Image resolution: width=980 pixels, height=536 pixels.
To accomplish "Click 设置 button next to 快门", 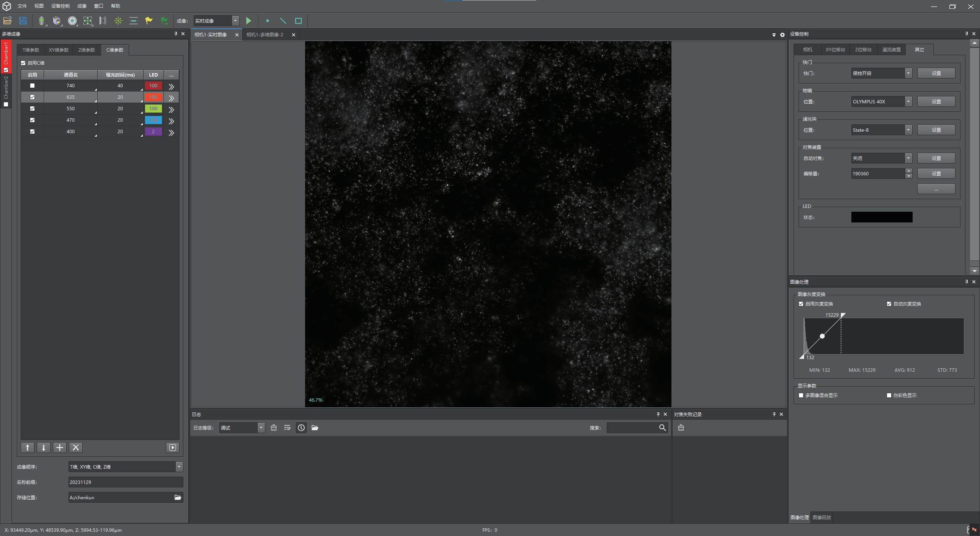I will pos(936,73).
